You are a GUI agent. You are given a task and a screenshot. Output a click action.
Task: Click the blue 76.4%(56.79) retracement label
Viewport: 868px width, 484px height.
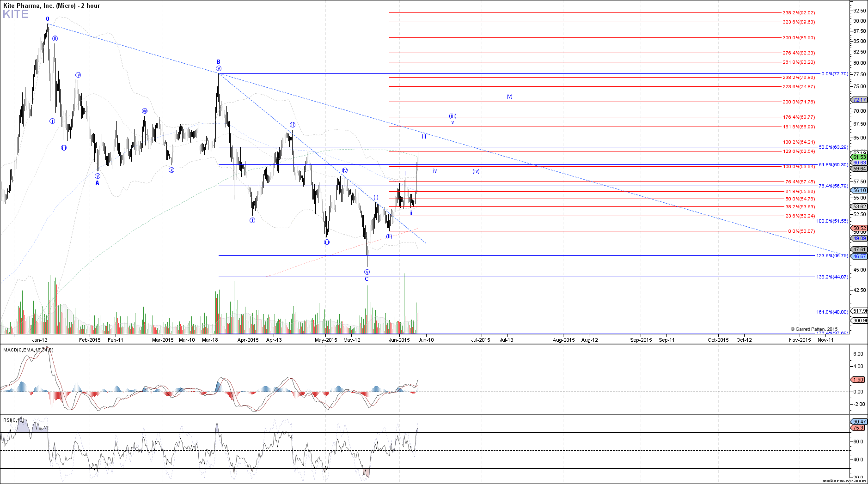tap(833, 186)
